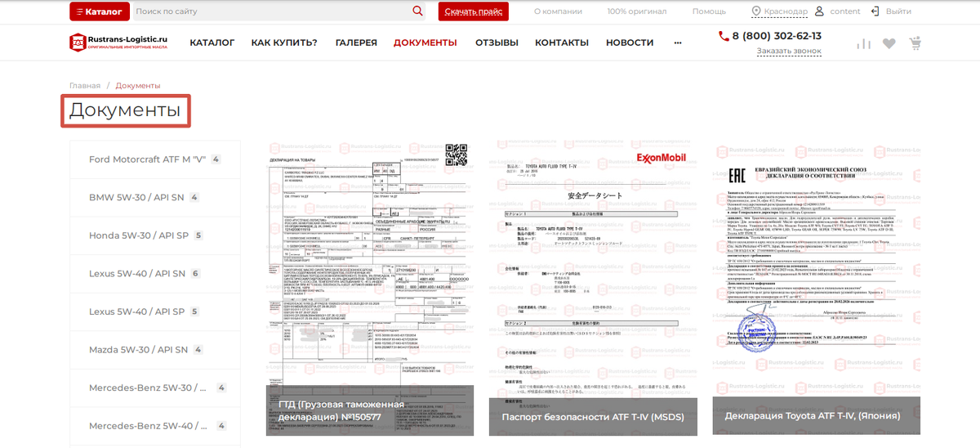
Task: Open the 100% оригинал link
Action: coord(637,11)
